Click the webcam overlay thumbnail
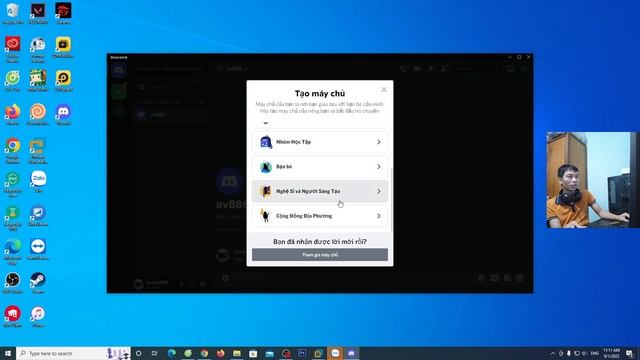The image size is (640, 360). (x=593, y=180)
